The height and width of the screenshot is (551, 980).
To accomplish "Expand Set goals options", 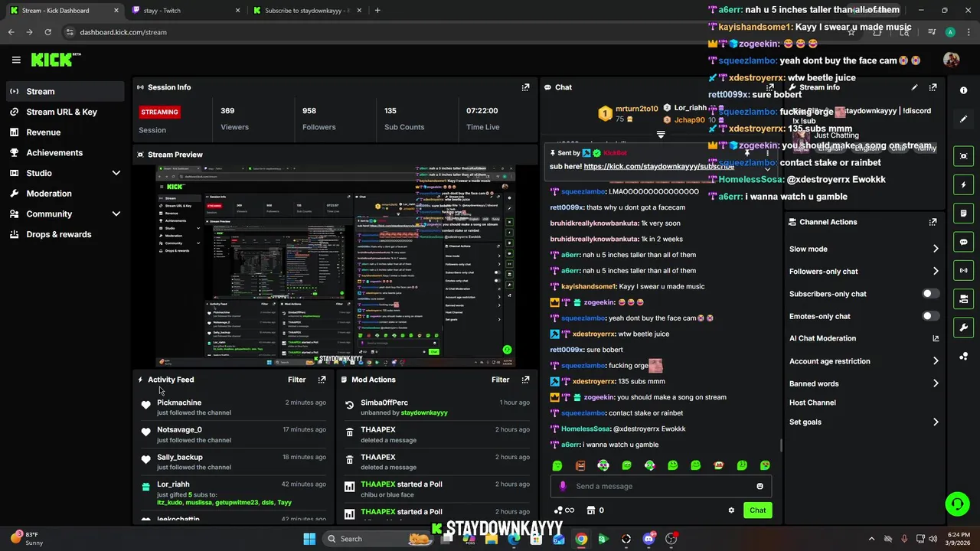I will point(936,422).
